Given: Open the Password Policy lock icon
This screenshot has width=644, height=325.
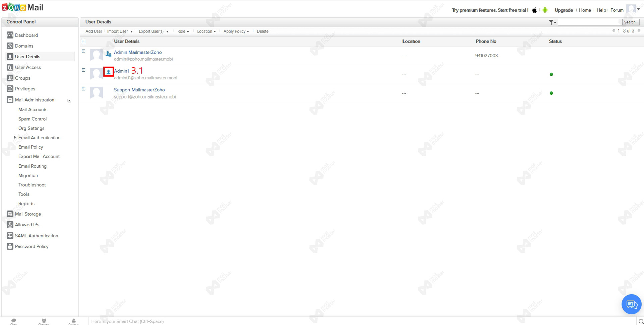Looking at the screenshot, I should (x=10, y=246).
